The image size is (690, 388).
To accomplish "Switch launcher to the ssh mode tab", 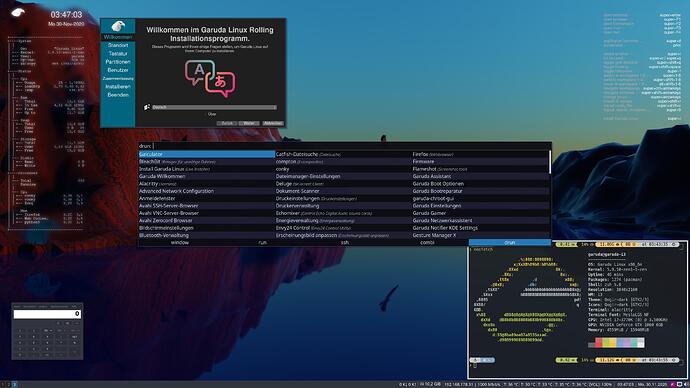I will tap(345, 242).
